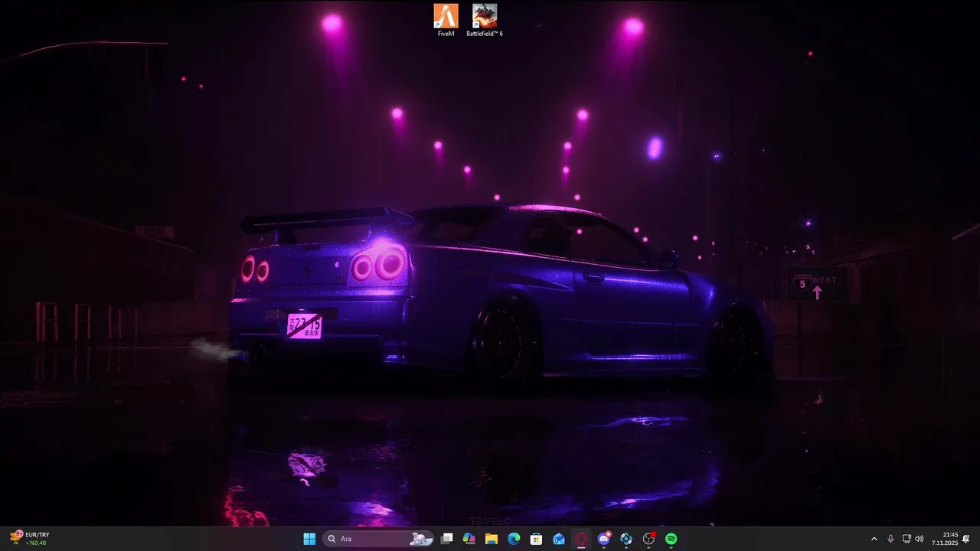Select the Battlefield 6 desktop shortcut

pos(485,20)
